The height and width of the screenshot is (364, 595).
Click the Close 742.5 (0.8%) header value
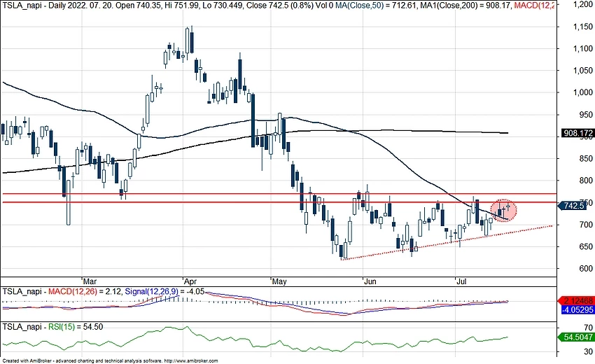pyautogui.click(x=282, y=6)
